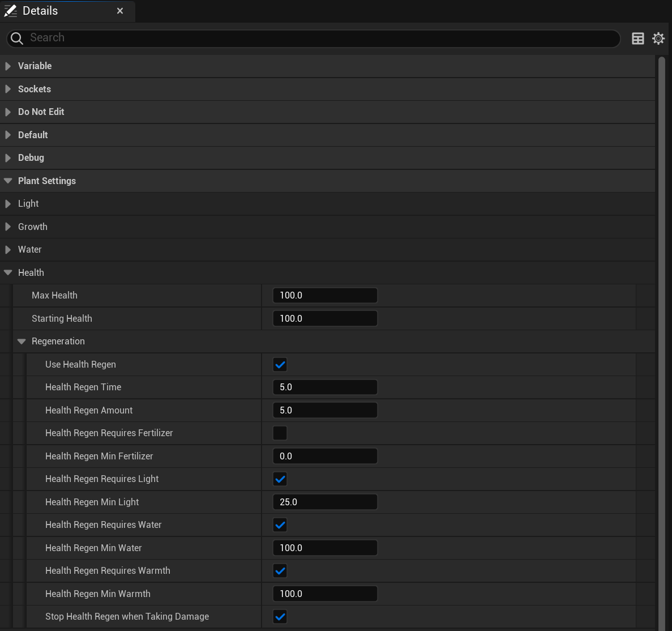Click the magnifier icon in search bar
This screenshot has width=672, height=631.
tap(17, 38)
